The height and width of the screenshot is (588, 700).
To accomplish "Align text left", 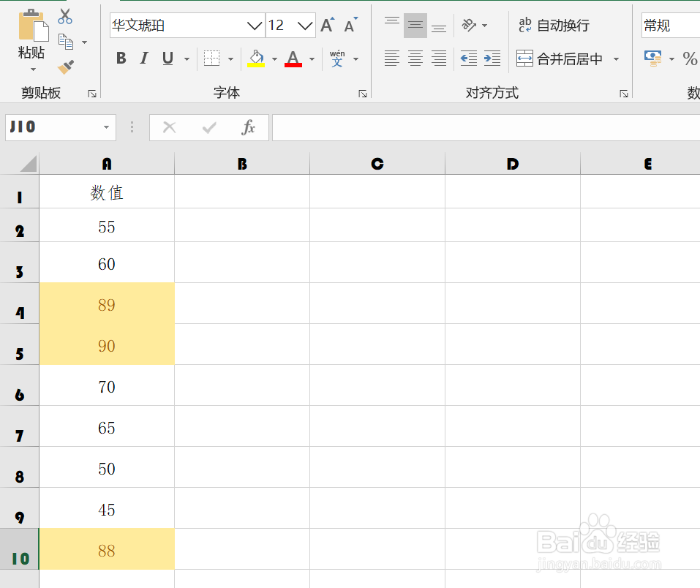I will click(392, 59).
